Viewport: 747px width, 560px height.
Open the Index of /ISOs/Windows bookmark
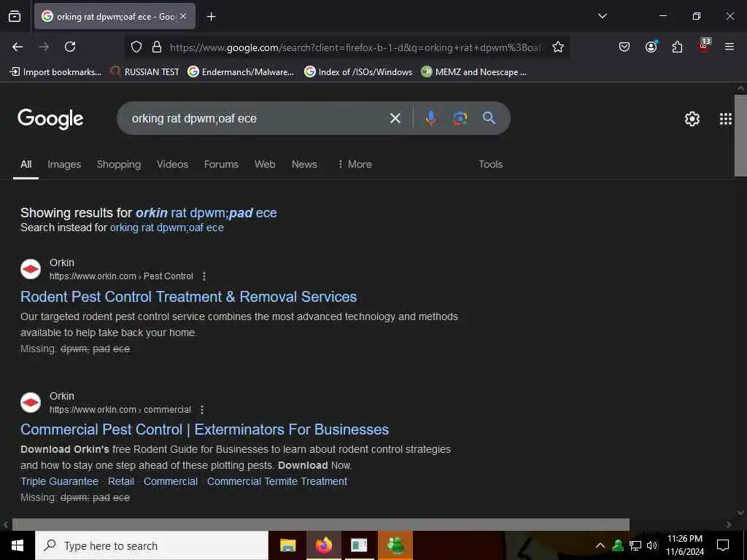(358, 72)
